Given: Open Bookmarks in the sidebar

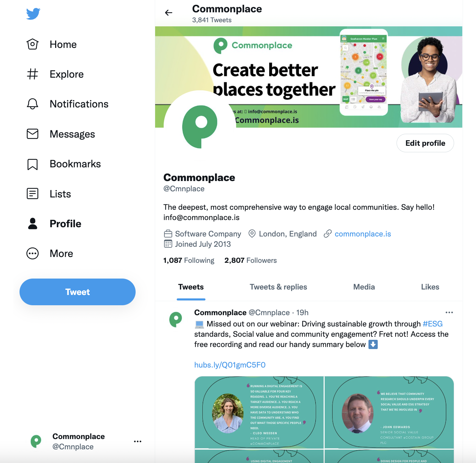Looking at the screenshot, I should pyautogui.click(x=64, y=164).
